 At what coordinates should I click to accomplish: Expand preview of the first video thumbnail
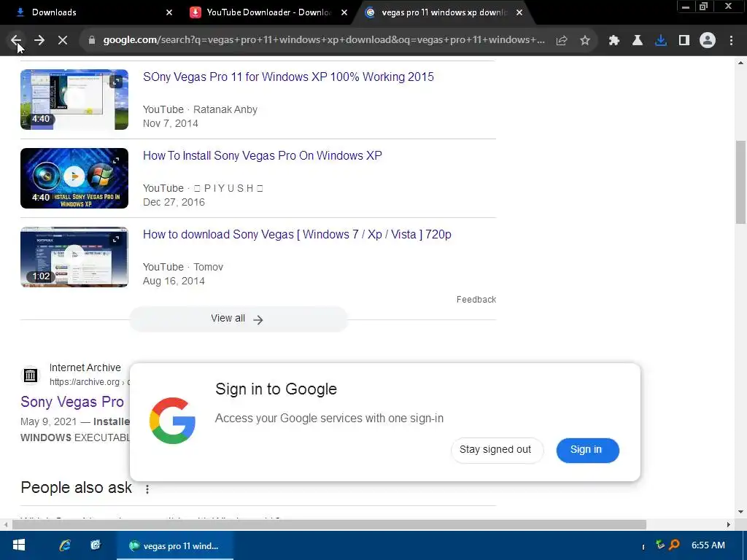(116, 82)
